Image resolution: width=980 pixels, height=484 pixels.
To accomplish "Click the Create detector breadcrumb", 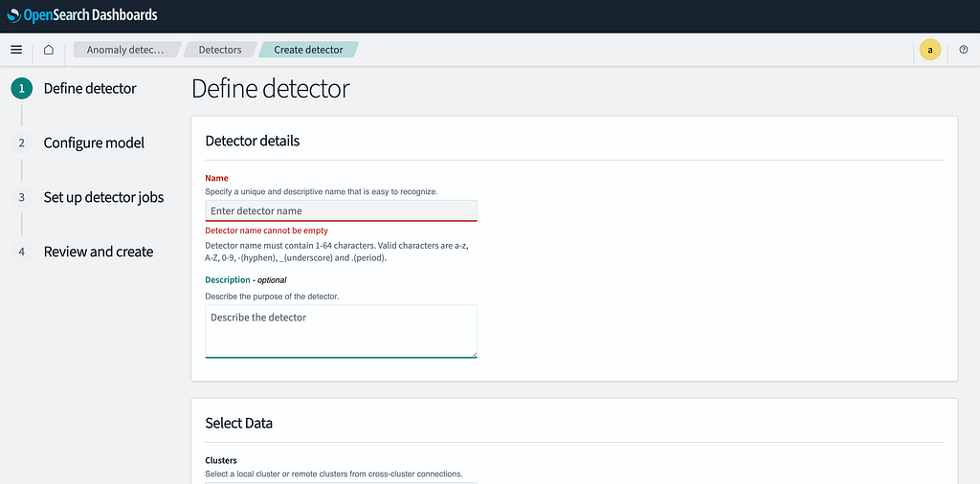I will [309, 50].
